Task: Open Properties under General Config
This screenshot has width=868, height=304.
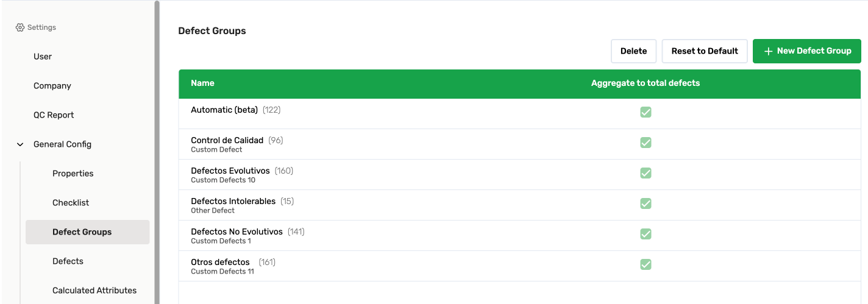Action: point(73,174)
